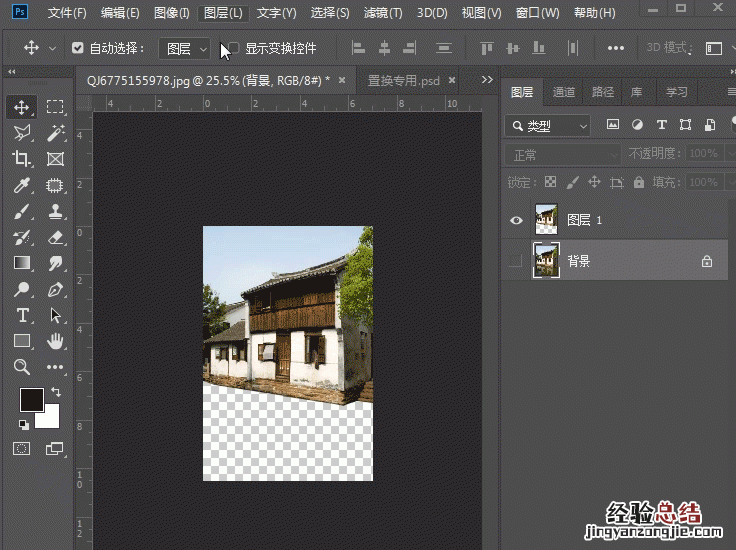Select the Rectangular Marquee tool

(x=56, y=107)
